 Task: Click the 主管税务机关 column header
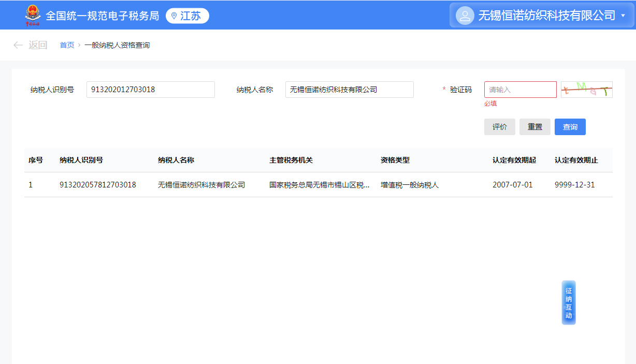coord(291,160)
